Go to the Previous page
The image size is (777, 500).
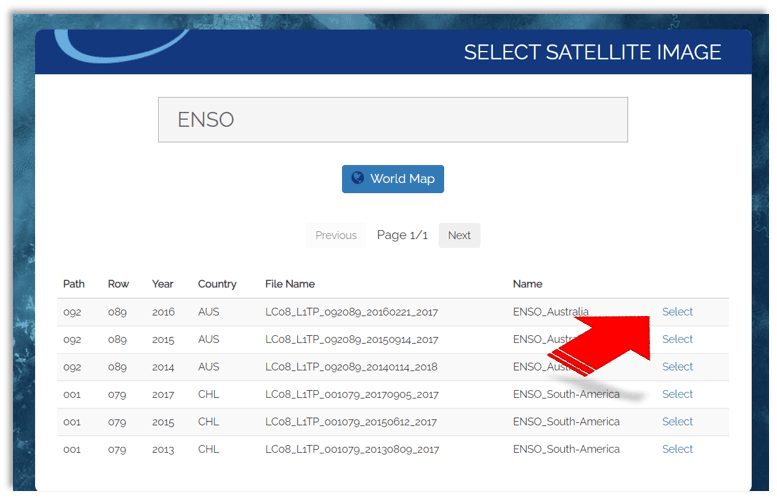(335, 235)
